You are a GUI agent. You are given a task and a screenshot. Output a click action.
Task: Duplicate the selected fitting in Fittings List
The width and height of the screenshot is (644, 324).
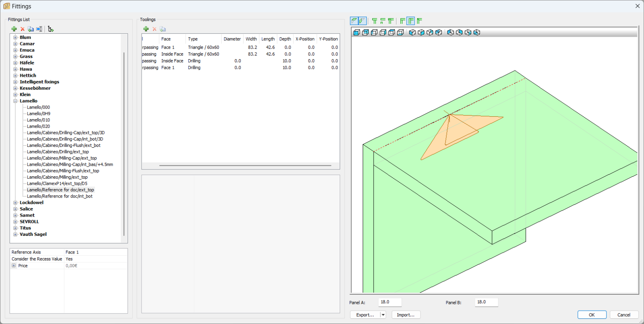[31, 29]
